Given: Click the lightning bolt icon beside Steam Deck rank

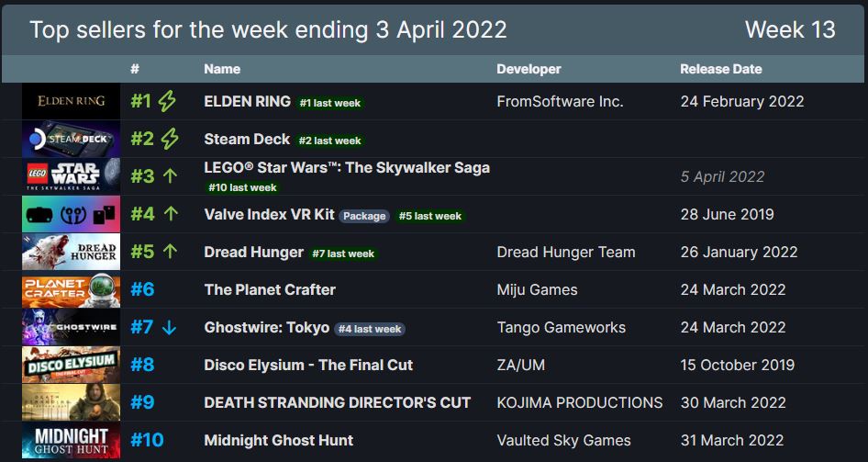Looking at the screenshot, I should (x=170, y=139).
